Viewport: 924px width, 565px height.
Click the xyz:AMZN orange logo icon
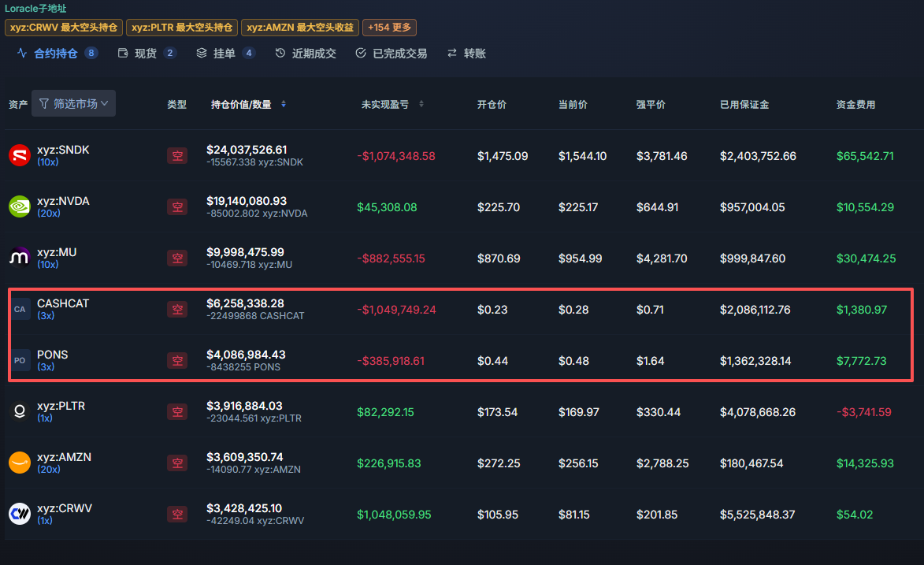pyautogui.click(x=20, y=463)
